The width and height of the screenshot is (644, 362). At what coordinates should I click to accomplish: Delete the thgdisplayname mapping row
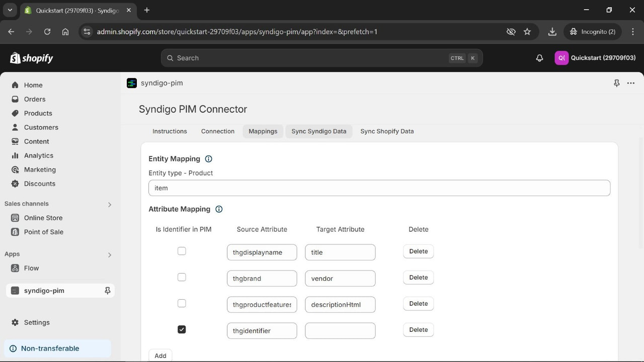tap(419, 251)
